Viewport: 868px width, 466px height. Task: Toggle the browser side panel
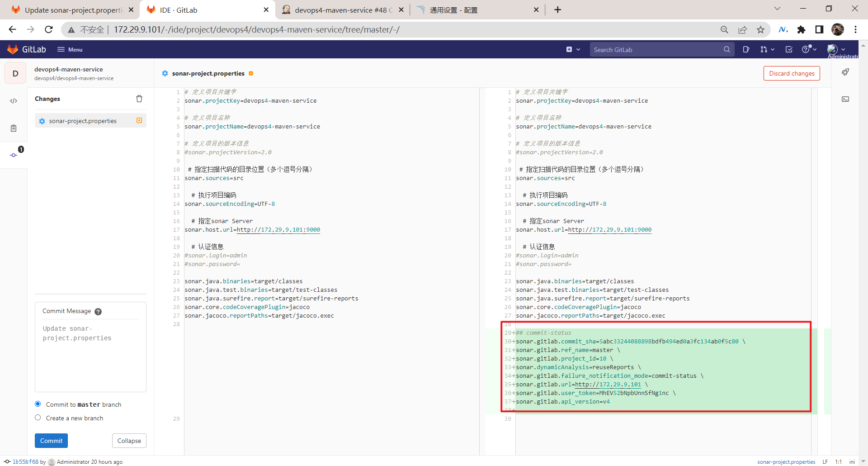tap(819, 29)
